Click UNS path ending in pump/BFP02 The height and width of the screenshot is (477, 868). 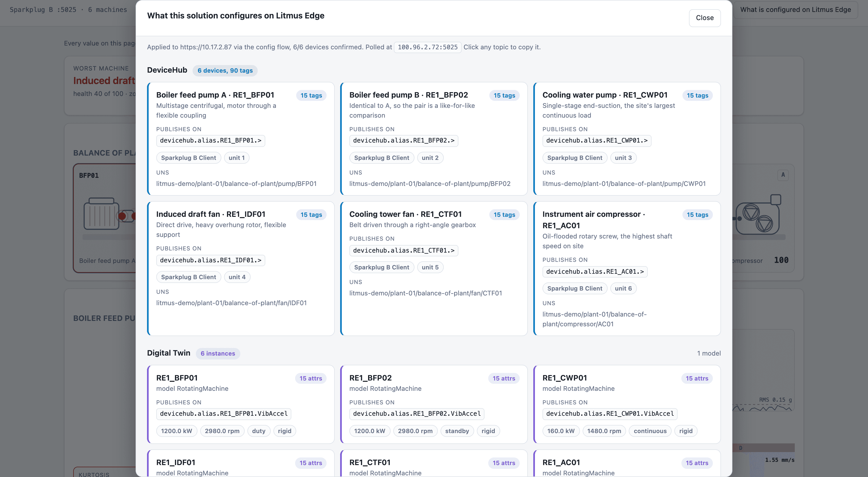430,184
